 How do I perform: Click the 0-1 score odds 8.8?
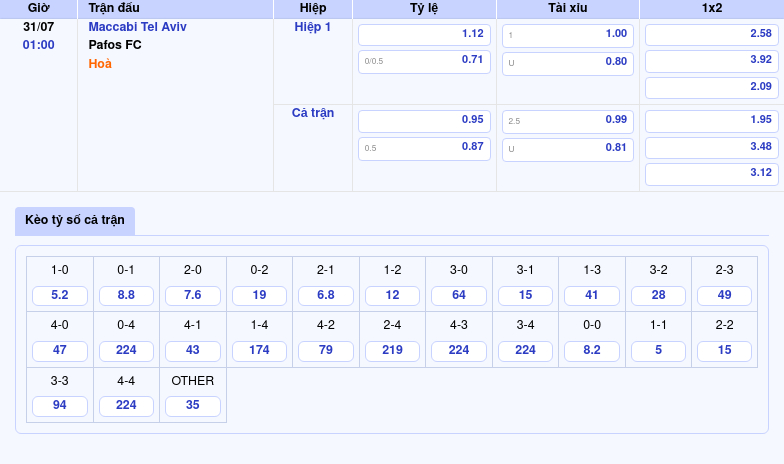point(126,296)
